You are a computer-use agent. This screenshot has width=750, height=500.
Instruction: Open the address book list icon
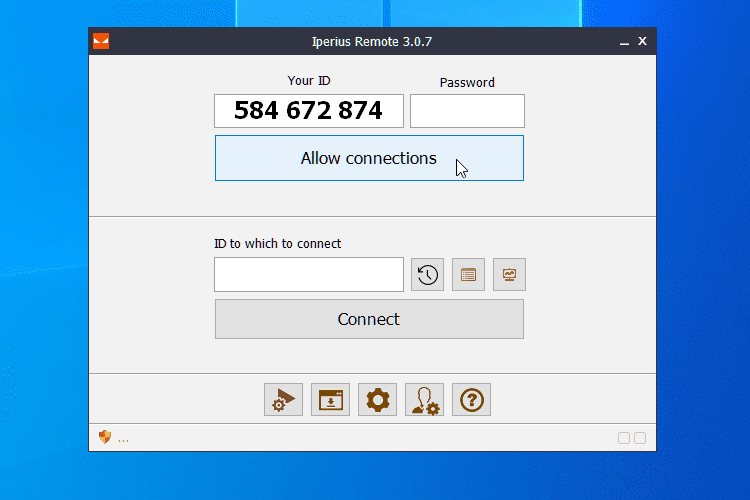[x=468, y=275]
